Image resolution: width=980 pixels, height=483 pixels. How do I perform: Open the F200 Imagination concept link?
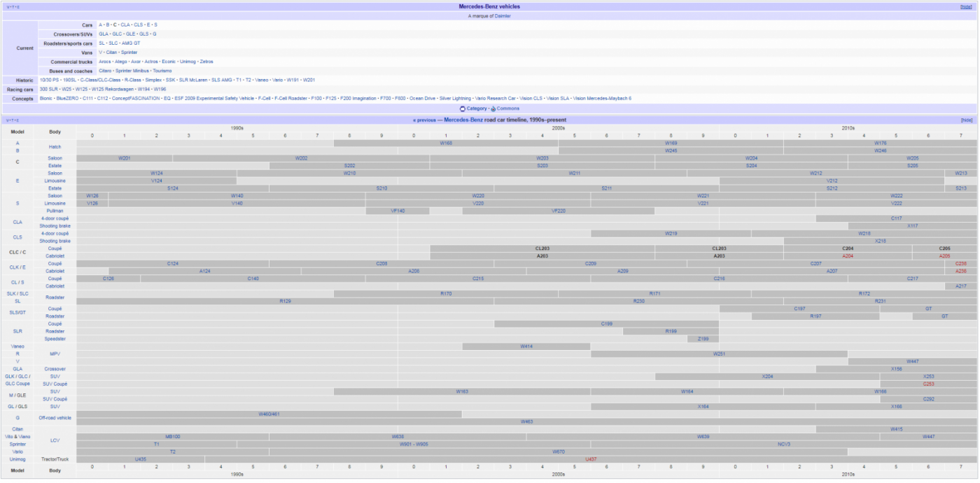pyautogui.click(x=358, y=98)
